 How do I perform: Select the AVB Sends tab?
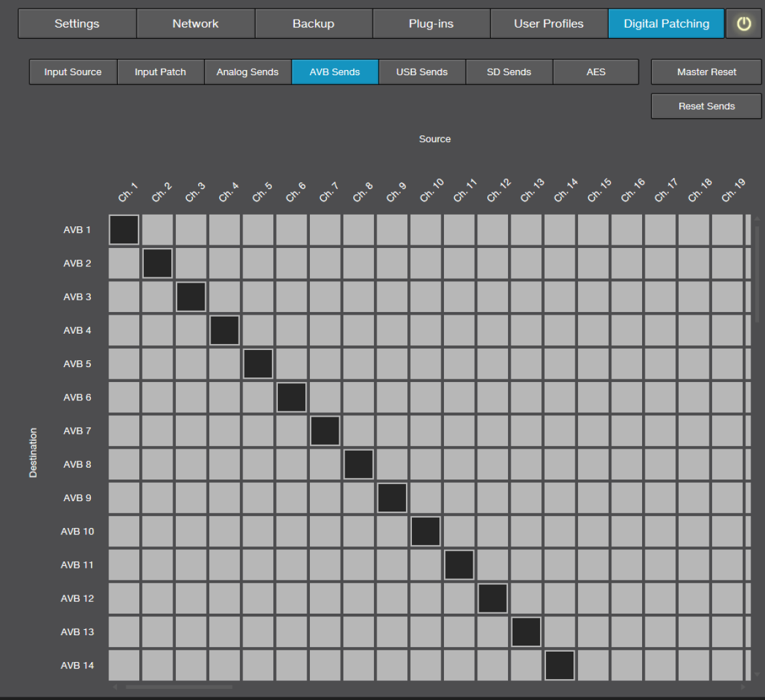[x=335, y=72]
